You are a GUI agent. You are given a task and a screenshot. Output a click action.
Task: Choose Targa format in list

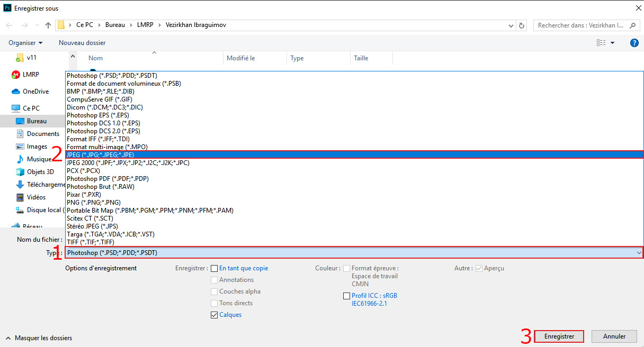click(x=354, y=234)
